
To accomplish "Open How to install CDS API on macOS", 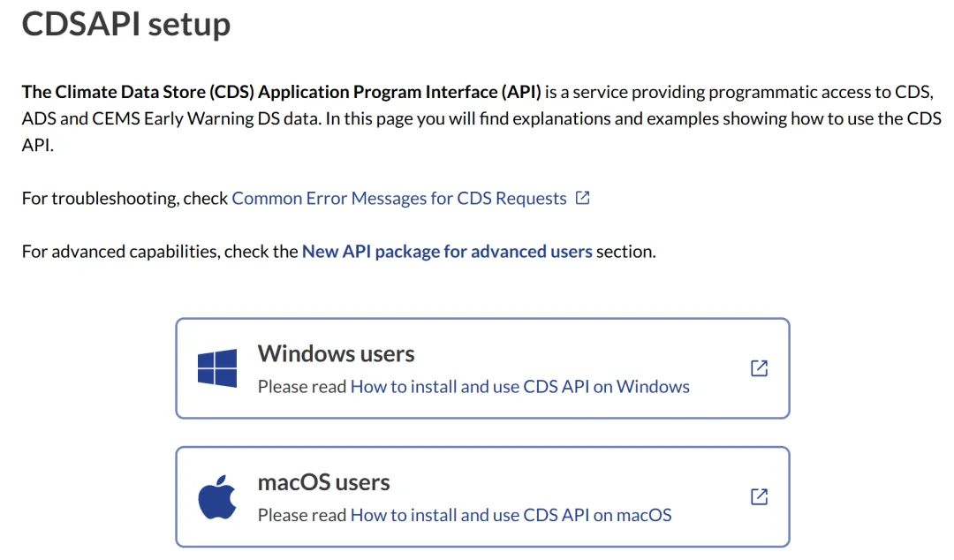I will click(511, 515).
